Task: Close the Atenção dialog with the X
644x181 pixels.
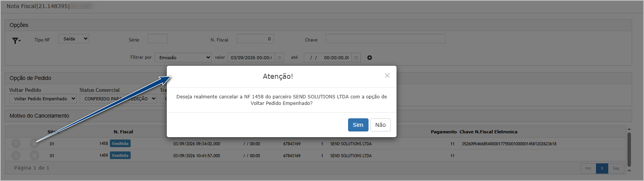Action: 387,76
